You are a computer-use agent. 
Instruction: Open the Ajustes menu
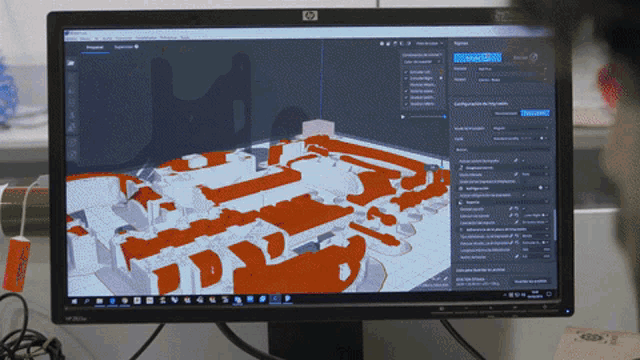pos(107,38)
